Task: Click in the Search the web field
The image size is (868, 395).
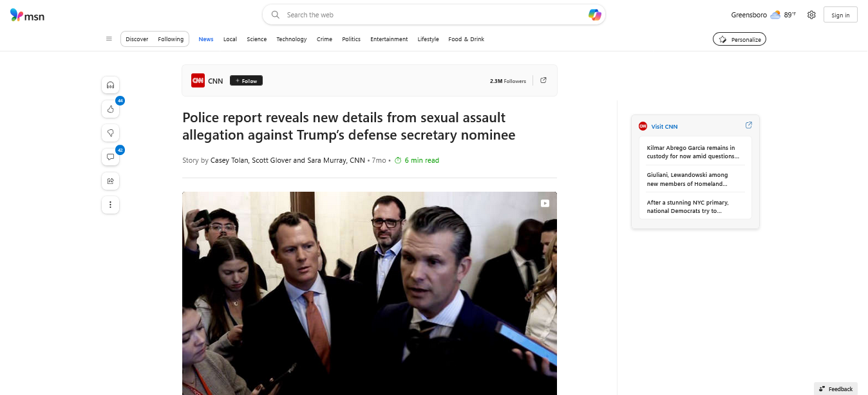Action: (425, 15)
